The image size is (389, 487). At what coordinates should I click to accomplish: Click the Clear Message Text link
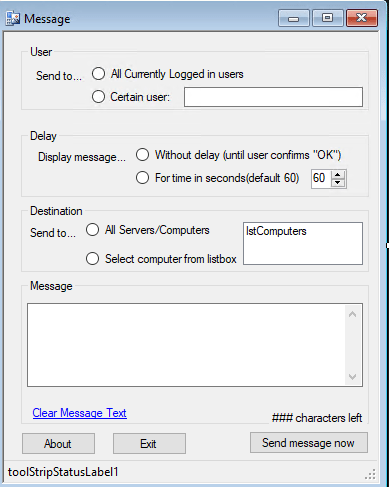80,413
